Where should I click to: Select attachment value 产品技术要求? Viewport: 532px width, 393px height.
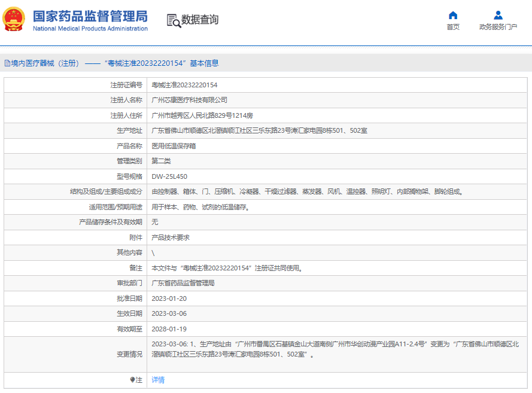click(x=171, y=237)
